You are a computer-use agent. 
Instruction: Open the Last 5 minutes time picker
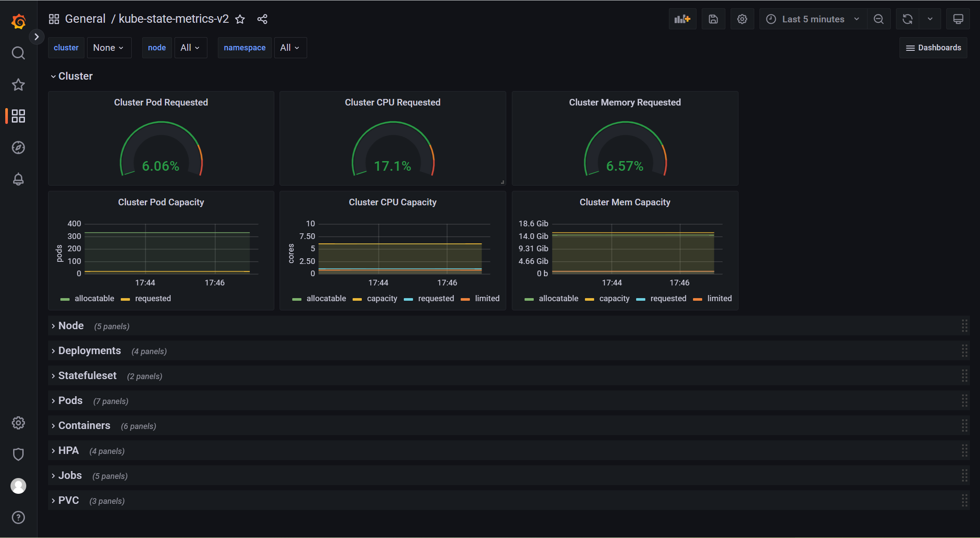pos(813,19)
